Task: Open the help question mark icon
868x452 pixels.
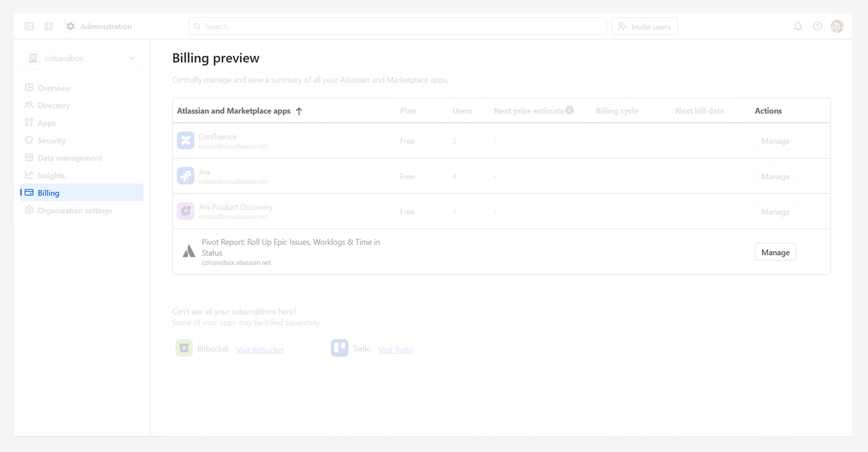Action: coord(818,26)
